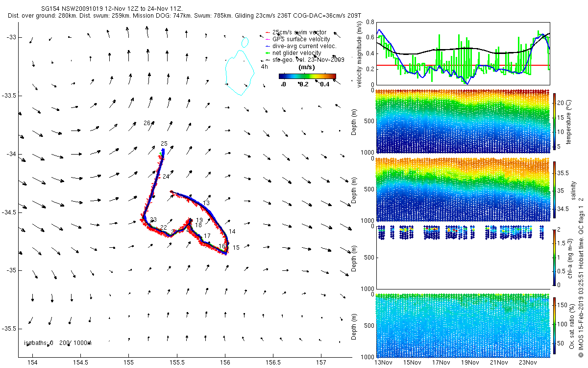This screenshot has width=588, height=368.
Task: Click track day label '23'
Action: click(x=153, y=220)
